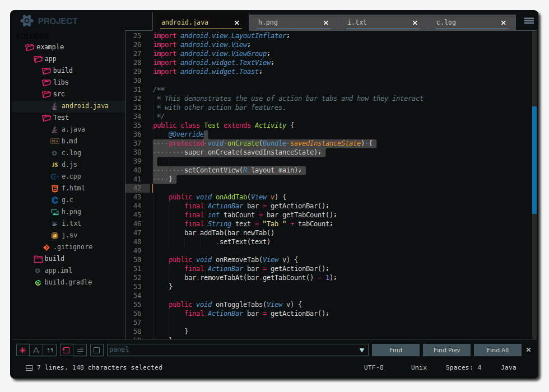Enable regular expression search mode
549x392 pixels.
pos(22,349)
